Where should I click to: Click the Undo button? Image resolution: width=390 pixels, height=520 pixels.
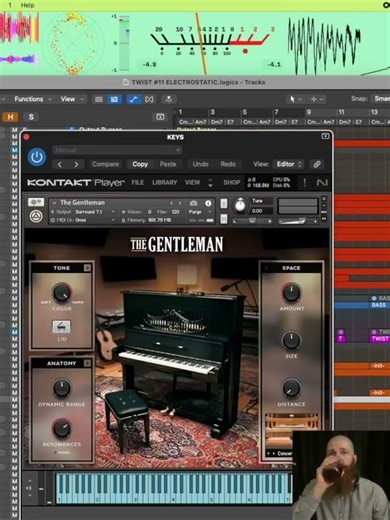200,164
